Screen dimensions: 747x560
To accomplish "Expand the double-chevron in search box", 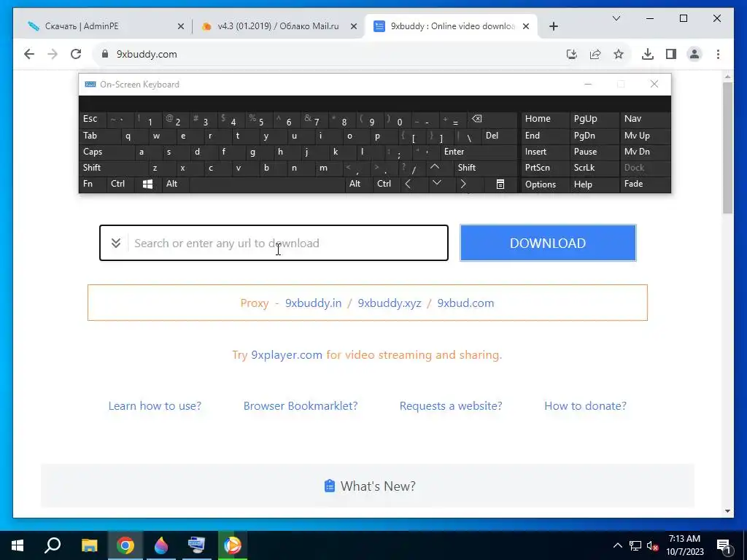I will (x=116, y=244).
